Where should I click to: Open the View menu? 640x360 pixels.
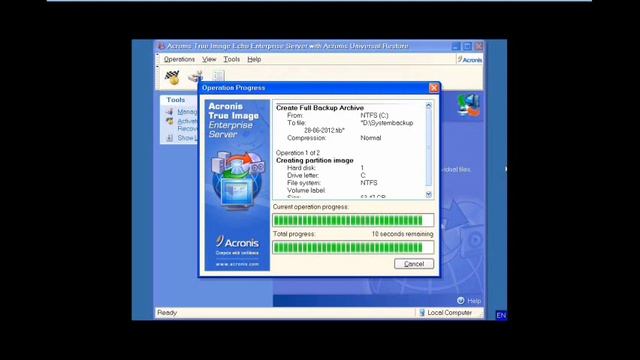209,59
